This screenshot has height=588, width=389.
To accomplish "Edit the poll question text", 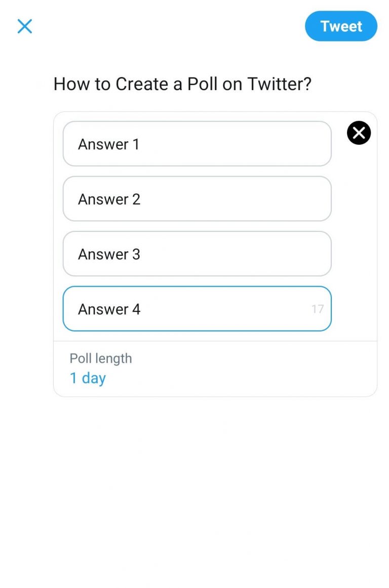I will 182,84.
